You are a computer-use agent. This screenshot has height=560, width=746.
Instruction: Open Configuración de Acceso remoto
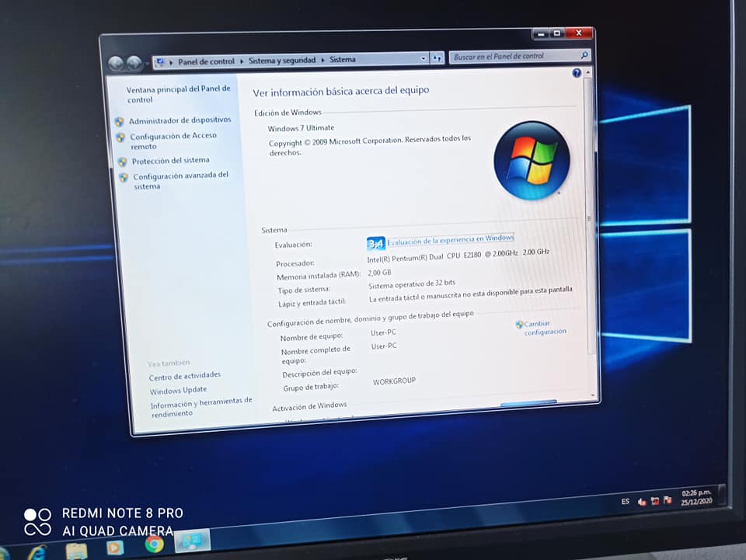(173, 141)
